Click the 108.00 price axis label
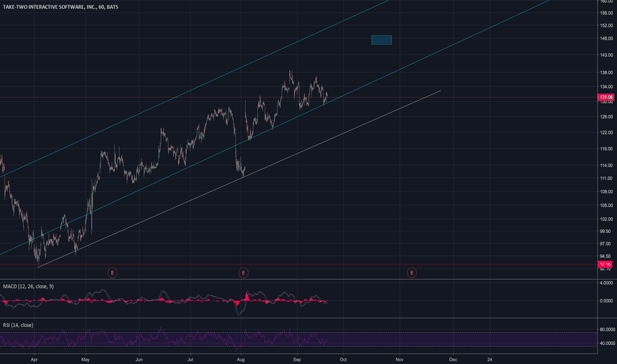Viewport: 617px width, 364px height. coord(606,192)
